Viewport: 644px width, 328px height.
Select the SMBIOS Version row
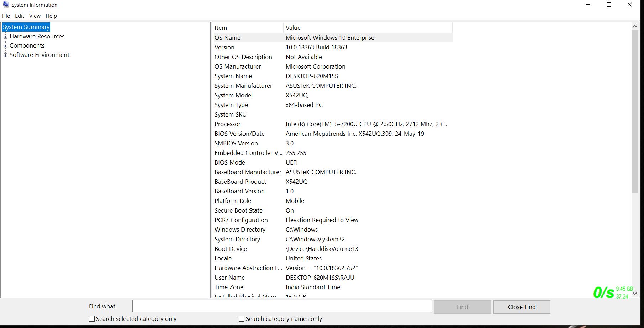(333, 143)
